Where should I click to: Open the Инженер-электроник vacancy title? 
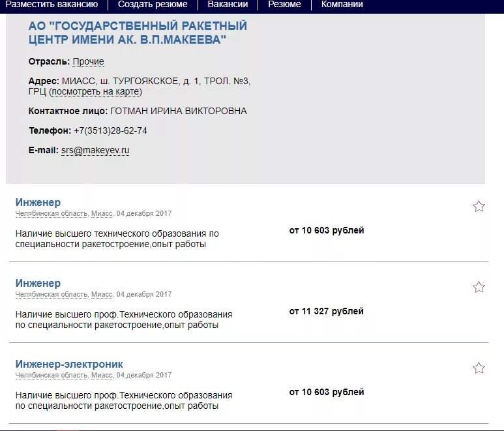(69, 364)
